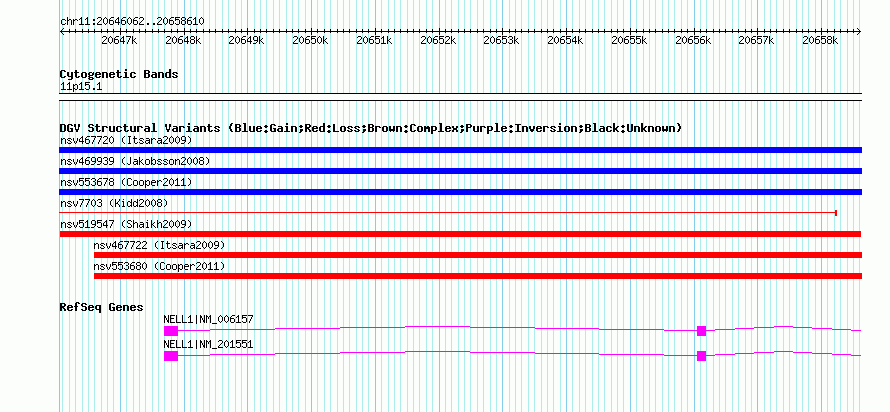Click the NELL1|NM_201551 gene label
The image size is (890, 412).
pos(208,344)
